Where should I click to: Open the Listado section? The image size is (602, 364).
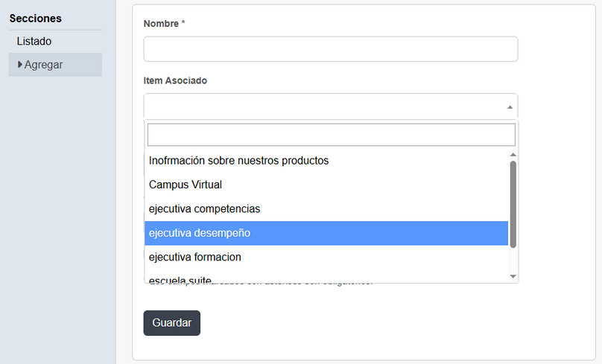[34, 42]
